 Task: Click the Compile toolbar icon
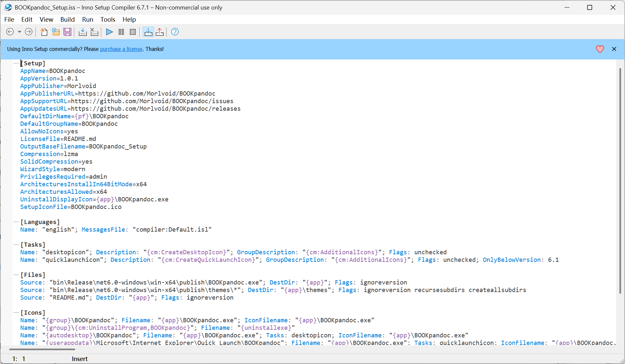point(83,32)
